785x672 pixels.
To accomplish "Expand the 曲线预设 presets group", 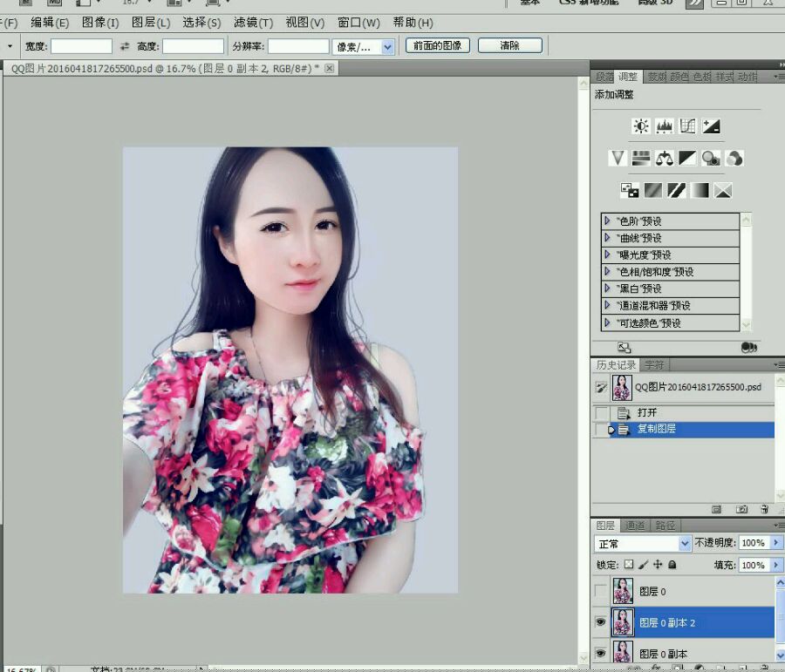I will coord(607,238).
